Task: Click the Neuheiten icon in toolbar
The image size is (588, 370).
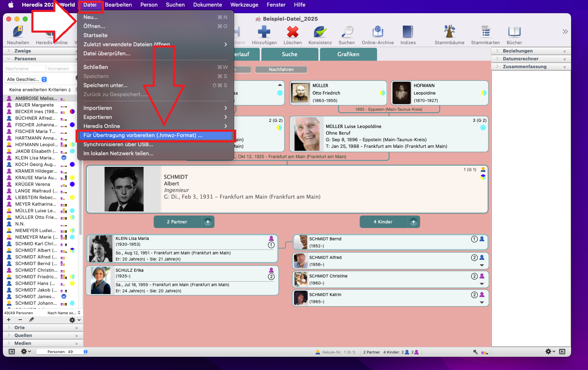Action: pos(18,32)
